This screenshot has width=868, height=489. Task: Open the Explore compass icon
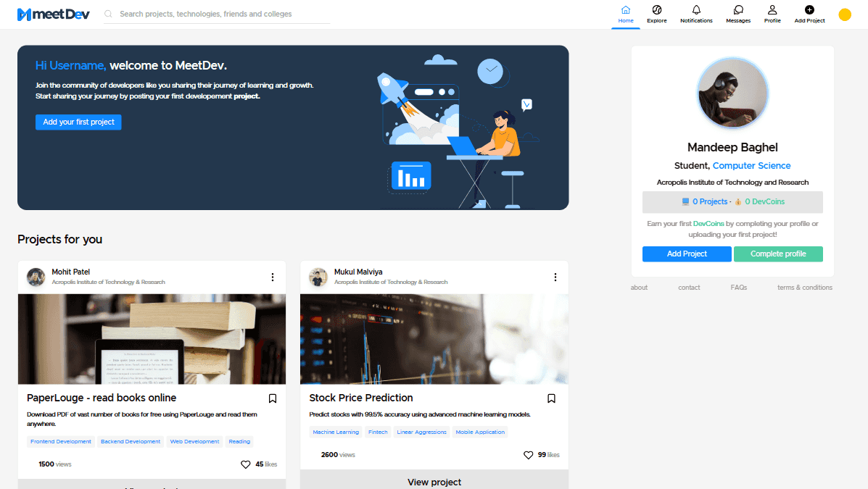[656, 10]
